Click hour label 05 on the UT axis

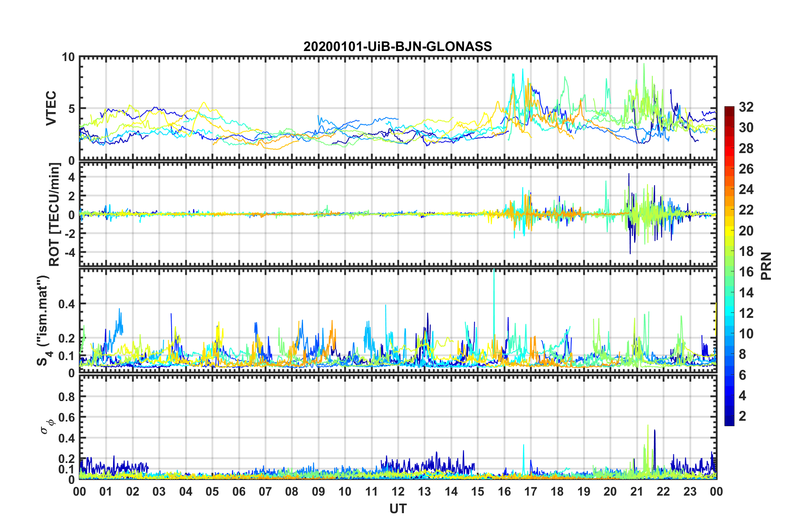pos(212,491)
